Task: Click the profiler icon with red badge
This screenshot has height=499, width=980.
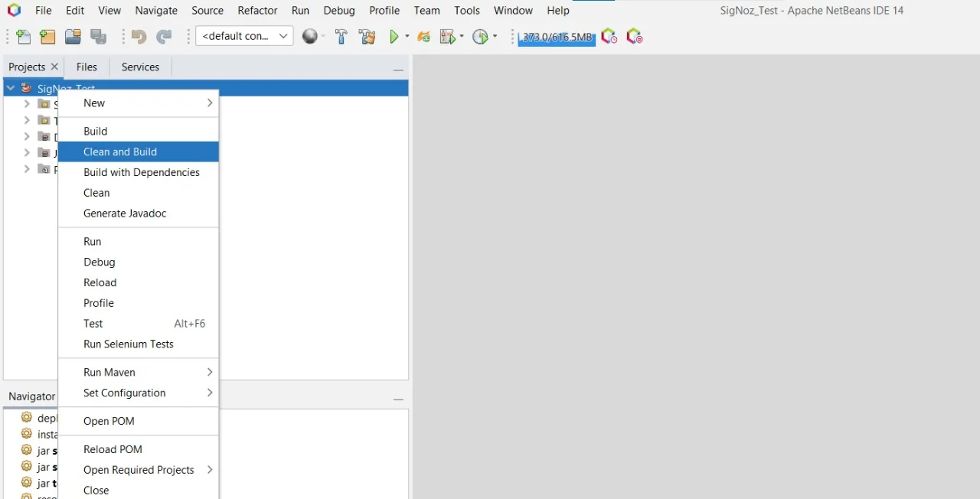Action: (634, 37)
